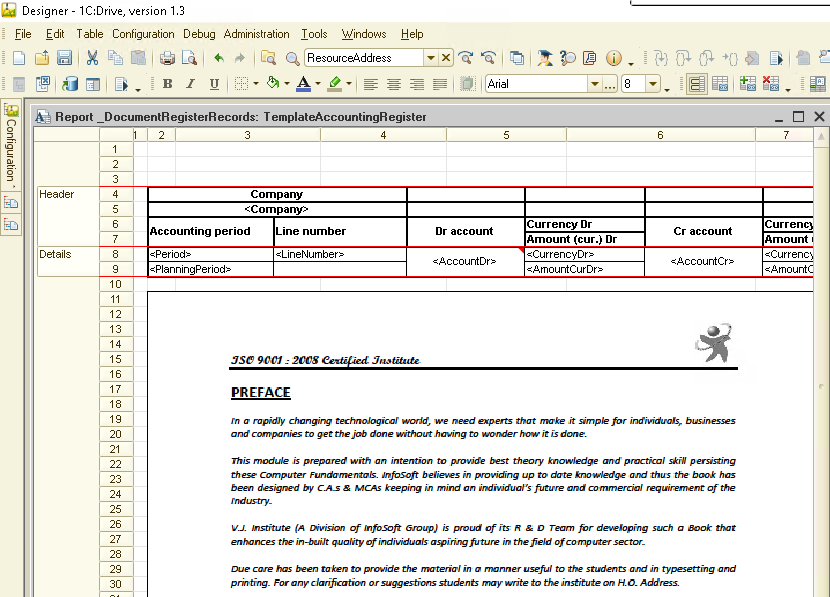The height and width of the screenshot is (597, 830).
Task: Open cell borders dropdown arrow
Action: tap(256, 84)
